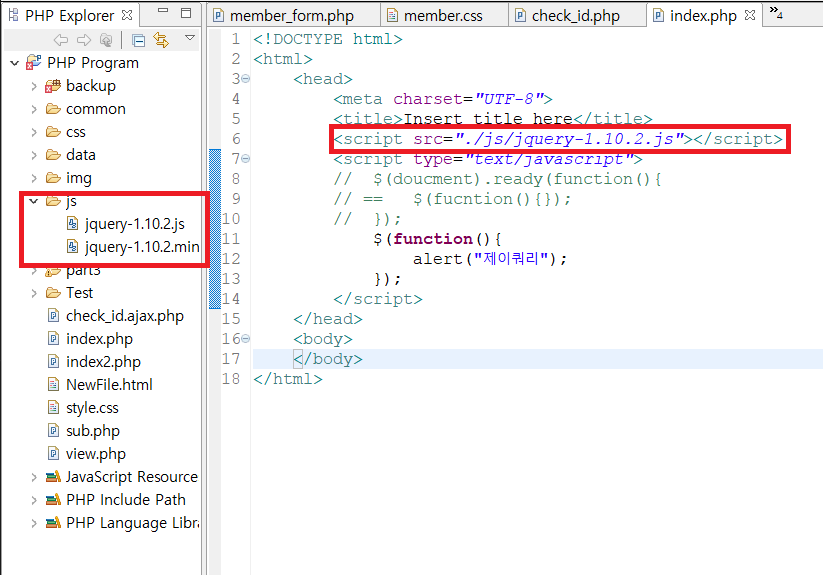Click the PHP Explorer tab title
The image size is (823, 575).
69,16
